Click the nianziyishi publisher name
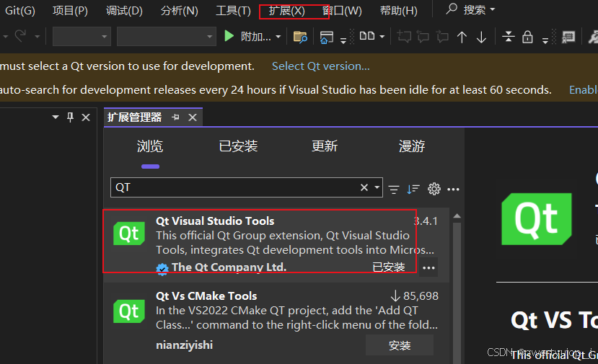The height and width of the screenshot is (364, 598). pyautogui.click(x=184, y=345)
